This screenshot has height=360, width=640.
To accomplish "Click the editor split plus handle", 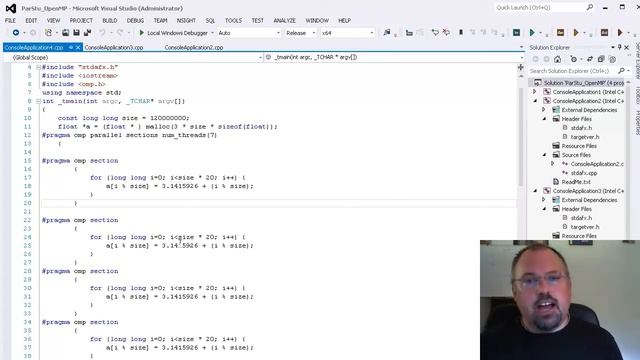I will click(520, 67).
